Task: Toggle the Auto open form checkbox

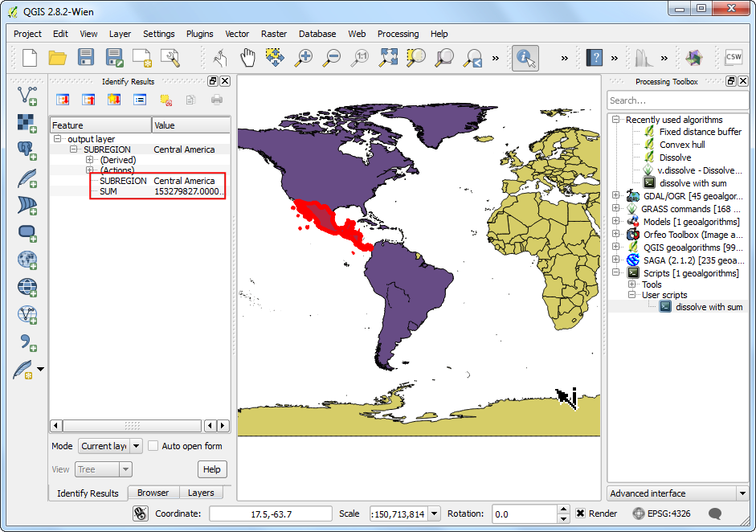Action: (x=153, y=446)
